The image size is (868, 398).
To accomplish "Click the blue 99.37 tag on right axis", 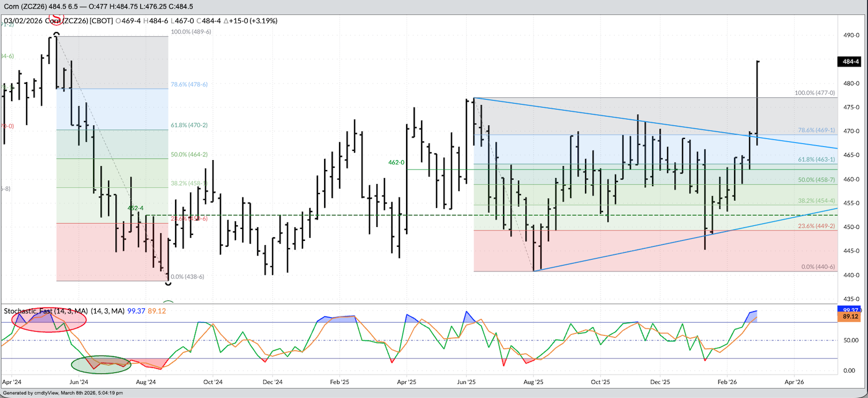I will [850, 310].
